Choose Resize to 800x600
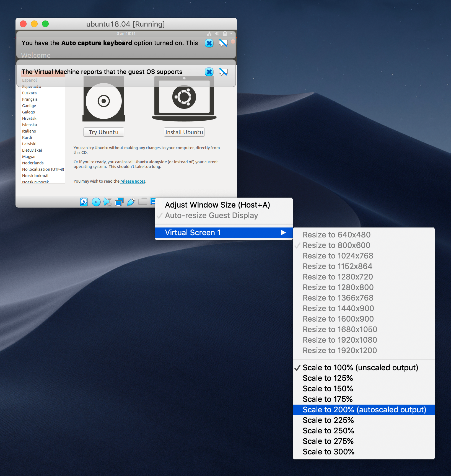Viewport: 451px width, 476px height. click(364, 245)
